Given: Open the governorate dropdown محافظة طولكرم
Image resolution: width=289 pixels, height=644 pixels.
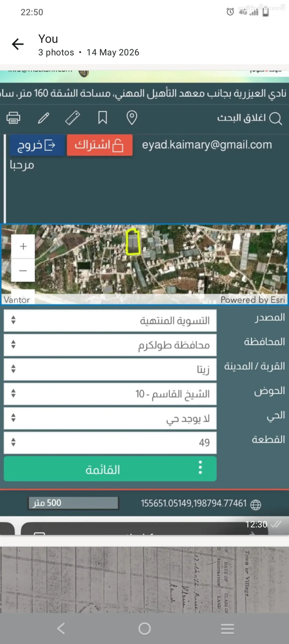Looking at the screenshot, I should tap(110, 345).
